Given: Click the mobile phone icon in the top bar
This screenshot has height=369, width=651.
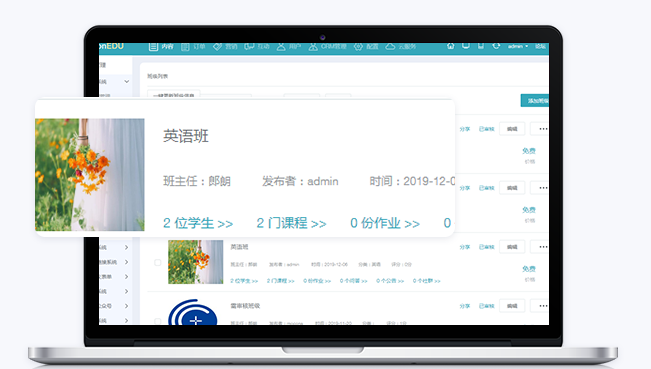Looking at the screenshot, I should (x=481, y=46).
